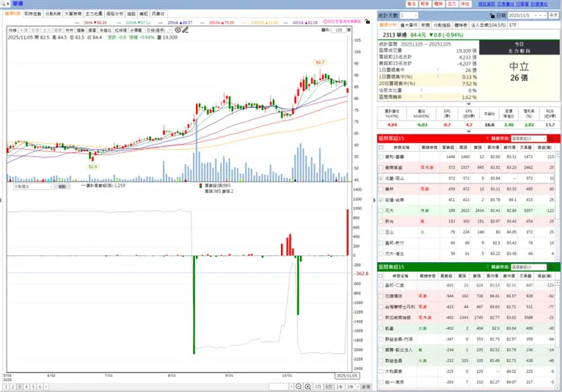
Task: Toggle select-all checkbox in sell table header
Action: click(381, 277)
